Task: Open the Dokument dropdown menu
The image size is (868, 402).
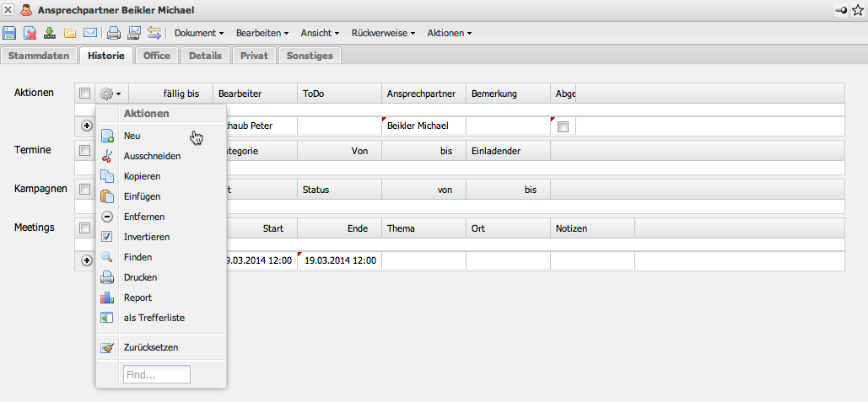Action: [x=199, y=33]
